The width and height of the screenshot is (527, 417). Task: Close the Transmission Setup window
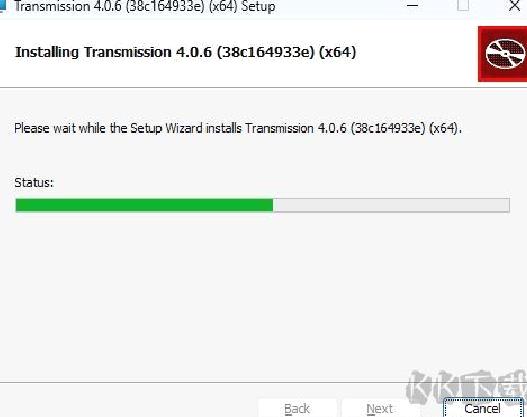[x=514, y=6]
